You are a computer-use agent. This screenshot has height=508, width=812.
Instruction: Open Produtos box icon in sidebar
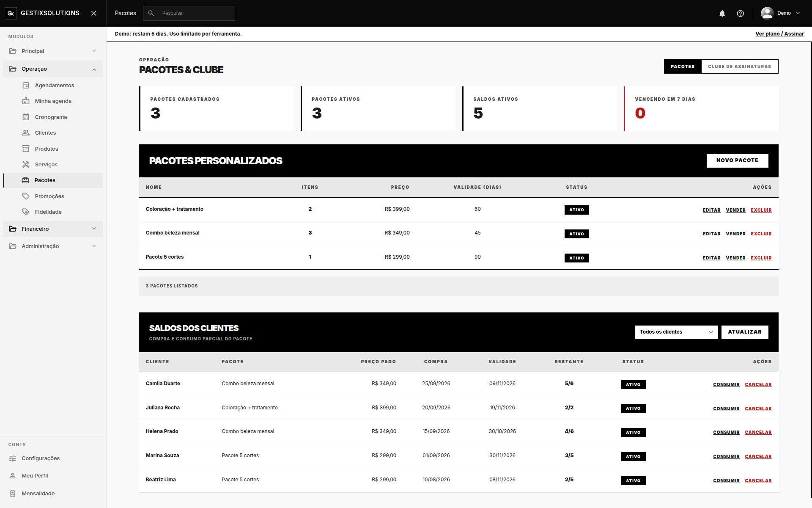coord(26,149)
